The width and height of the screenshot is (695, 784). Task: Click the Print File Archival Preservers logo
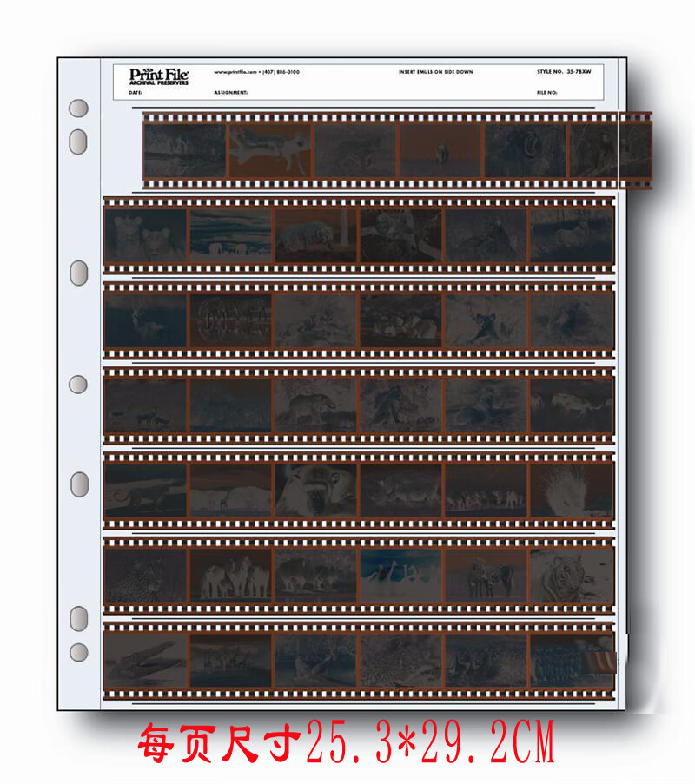pyautogui.click(x=152, y=76)
